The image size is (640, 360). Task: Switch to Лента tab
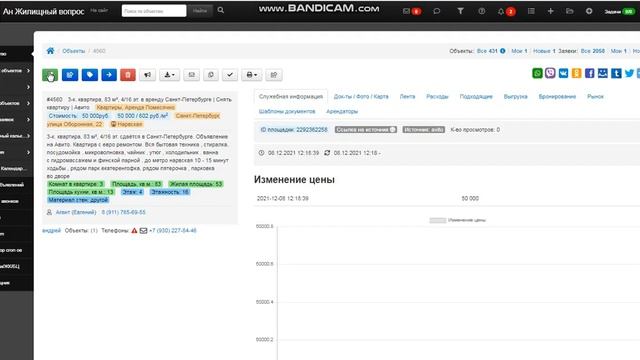[x=407, y=97]
